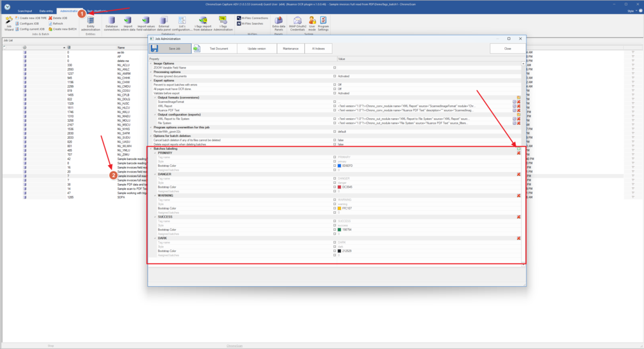Image resolution: width=644 pixels, height=349 pixels.
Task: Switch to the Data entry tab
Action: 46,11
